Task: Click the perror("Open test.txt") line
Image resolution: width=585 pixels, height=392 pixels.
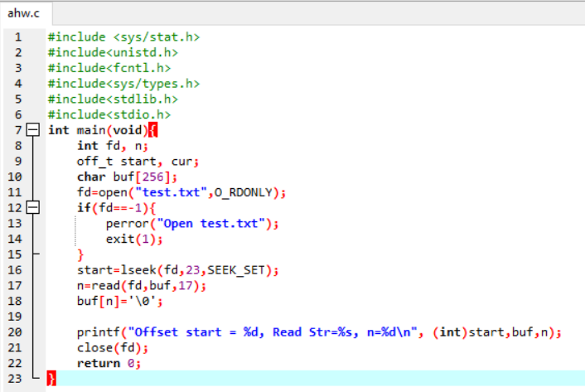Action: tap(192, 224)
